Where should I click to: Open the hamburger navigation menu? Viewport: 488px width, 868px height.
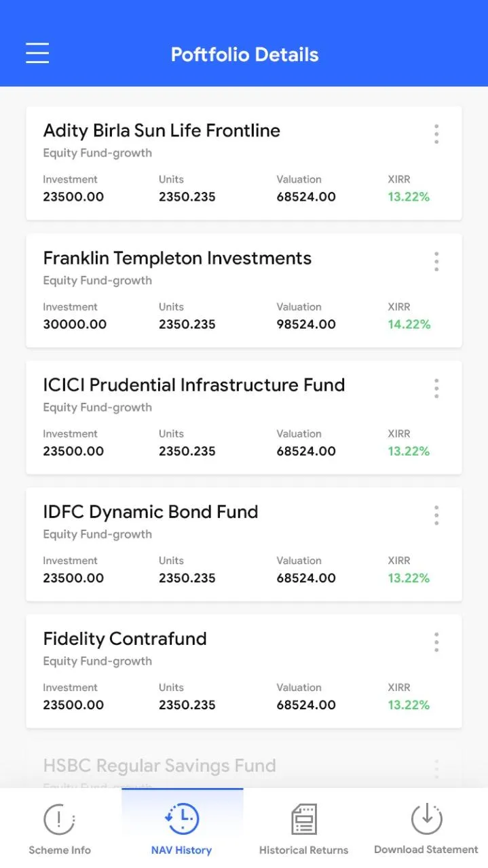(x=37, y=53)
